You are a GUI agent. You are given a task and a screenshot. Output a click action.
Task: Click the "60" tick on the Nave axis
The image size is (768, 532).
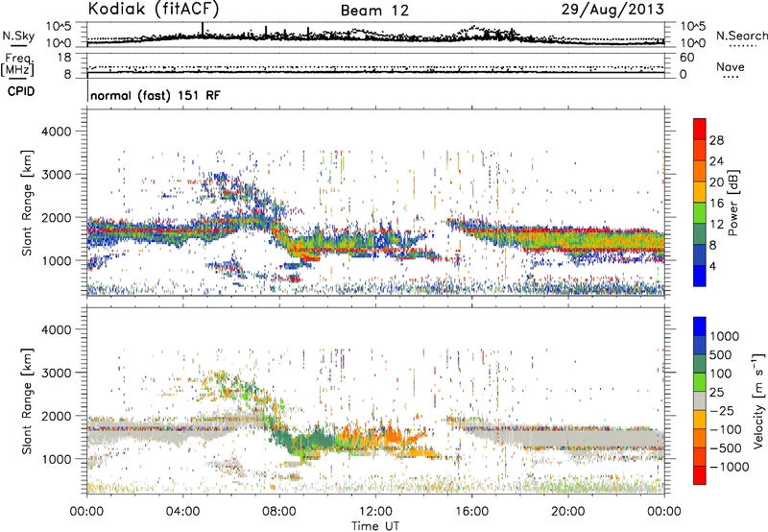point(687,58)
